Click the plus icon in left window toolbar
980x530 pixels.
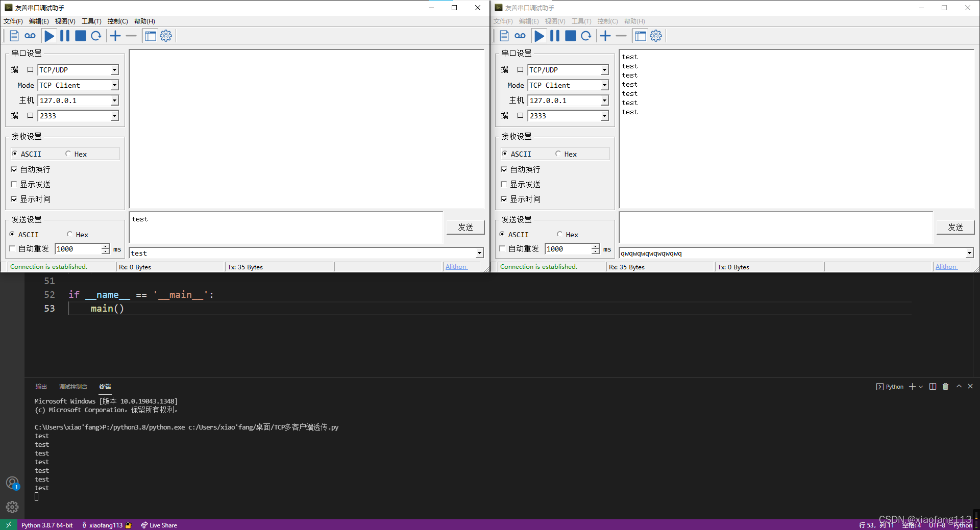tap(115, 36)
